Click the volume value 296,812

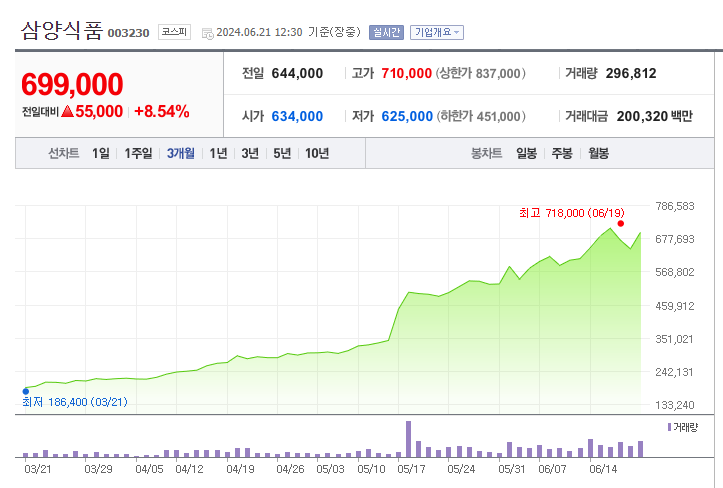pyautogui.click(x=631, y=73)
